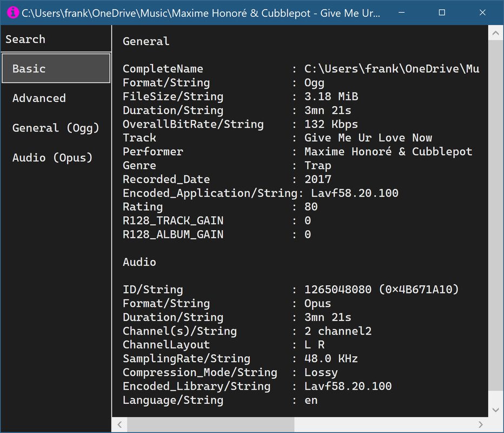Click the General Duration/String label

[x=173, y=110]
